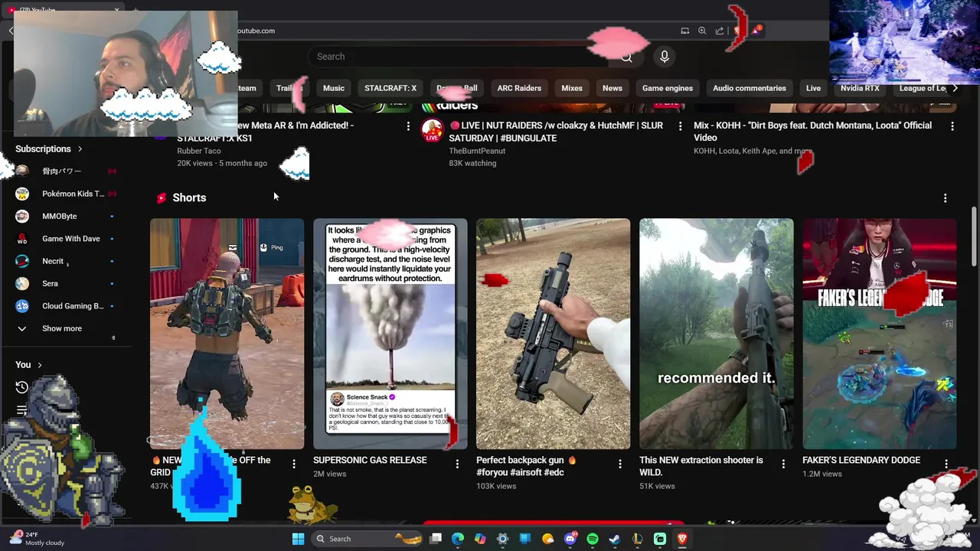Open Spotify from the taskbar
980x551 pixels.
(x=593, y=539)
